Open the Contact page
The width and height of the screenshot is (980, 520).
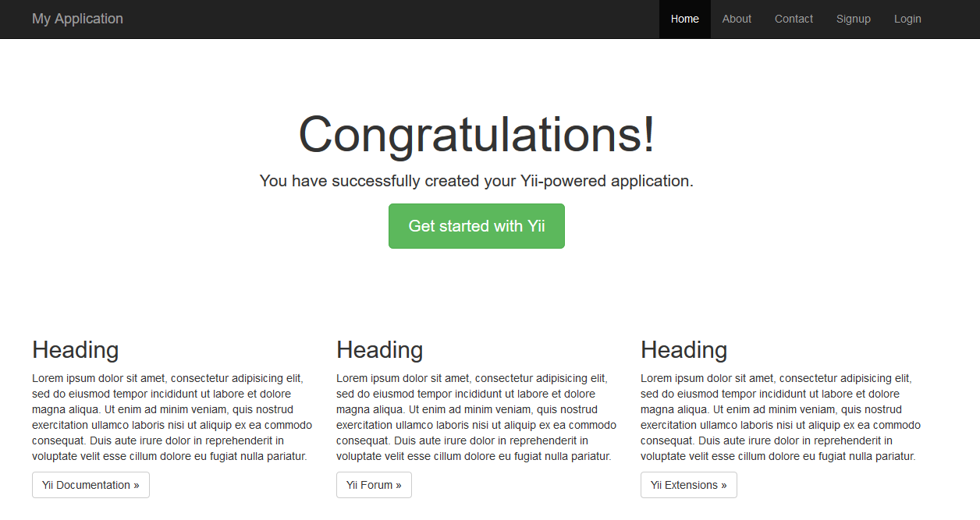tap(794, 19)
